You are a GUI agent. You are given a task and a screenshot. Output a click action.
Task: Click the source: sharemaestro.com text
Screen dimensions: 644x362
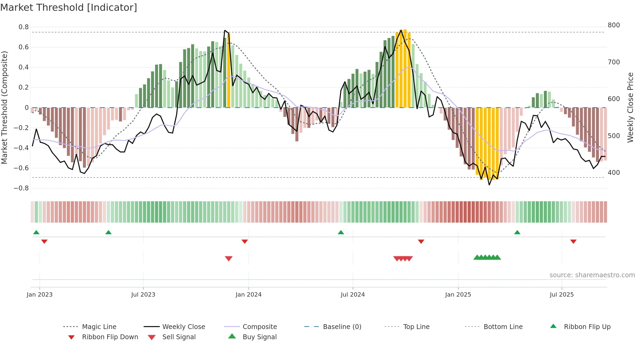click(592, 275)
